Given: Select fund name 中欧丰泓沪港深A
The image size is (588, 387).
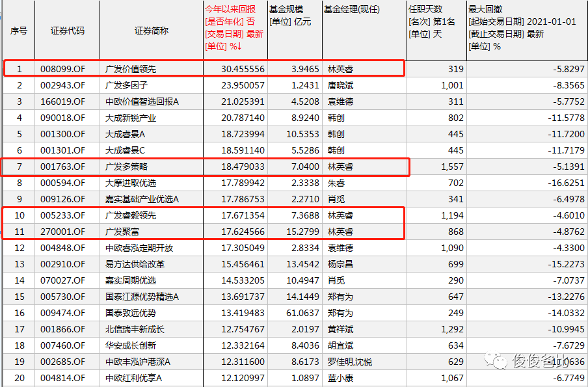Looking at the screenshot, I should click(x=138, y=362).
